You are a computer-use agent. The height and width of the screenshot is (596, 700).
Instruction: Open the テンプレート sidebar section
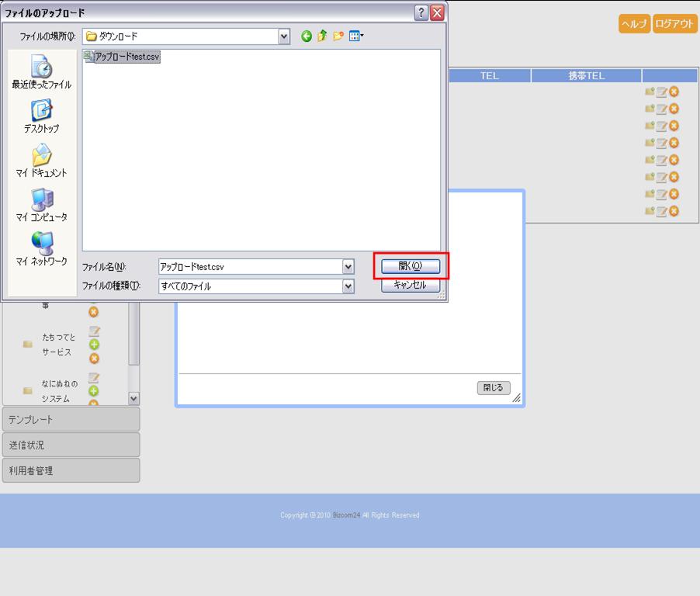71,419
